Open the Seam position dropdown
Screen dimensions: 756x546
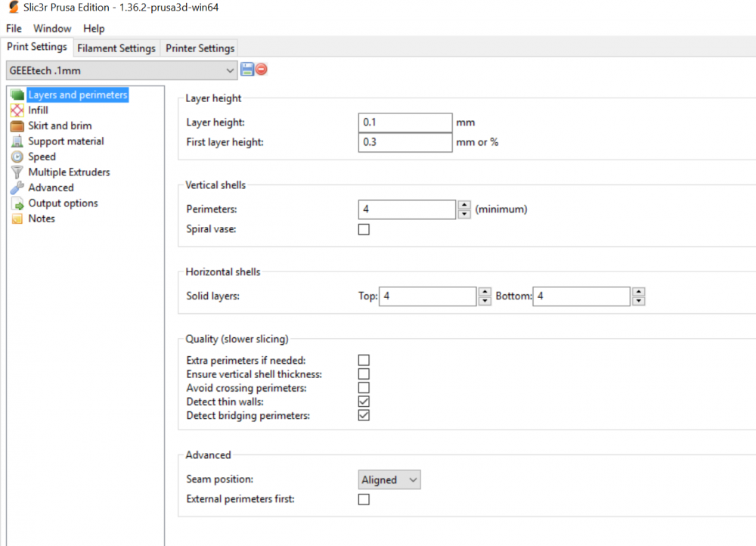[389, 479]
